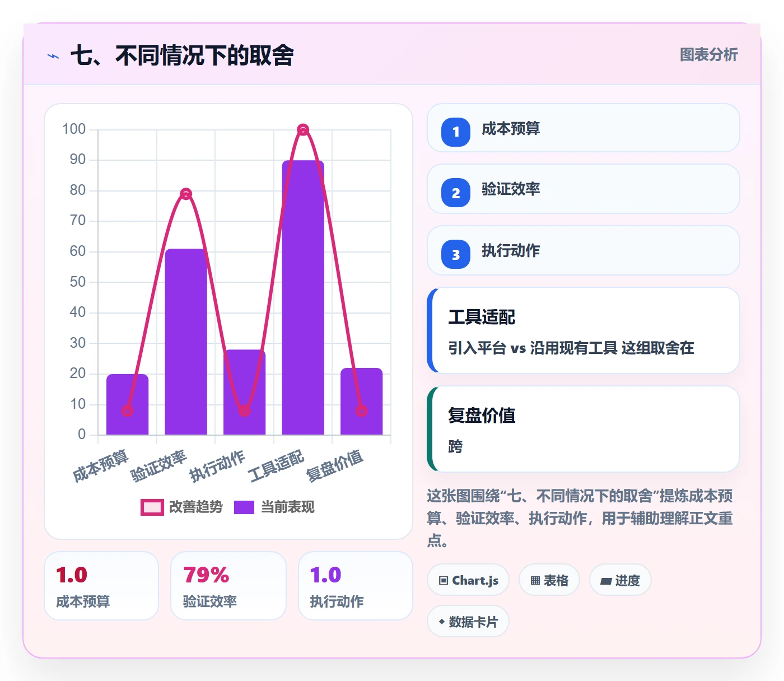
Task: Click the 七、不同情况下的取舍 heading
Action: coord(182,55)
